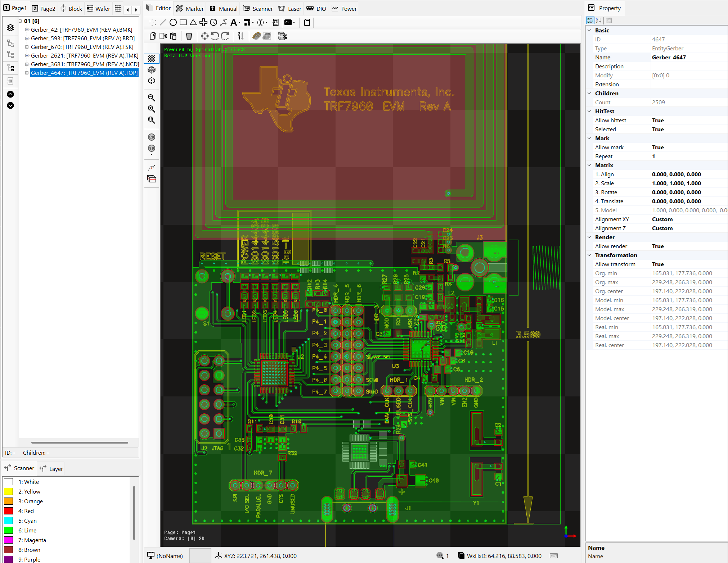The image size is (728, 563).
Task: Click the zoom in magnifier icon
Action: (152, 109)
